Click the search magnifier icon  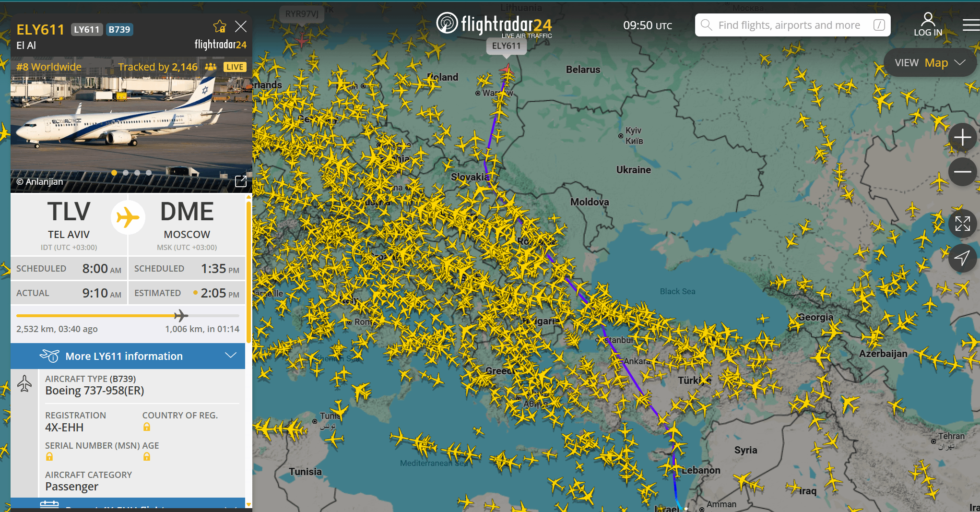[706, 25]
